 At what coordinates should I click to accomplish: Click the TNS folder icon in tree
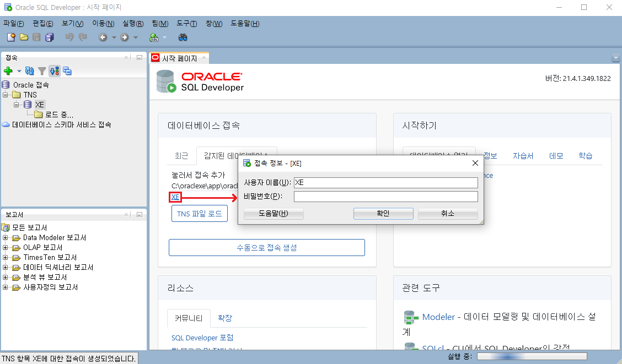tap(16, 95)
